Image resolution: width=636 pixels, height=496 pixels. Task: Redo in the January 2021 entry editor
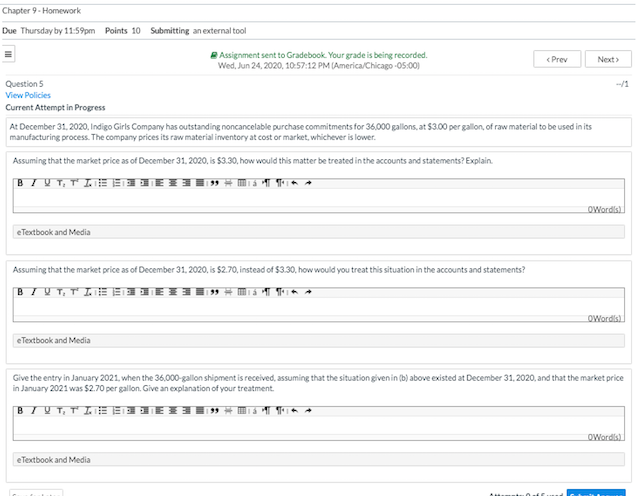coord(308,411)
